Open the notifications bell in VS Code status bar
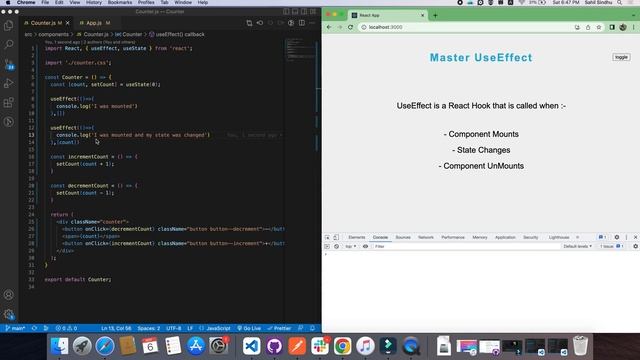 (x=312, y=328)
